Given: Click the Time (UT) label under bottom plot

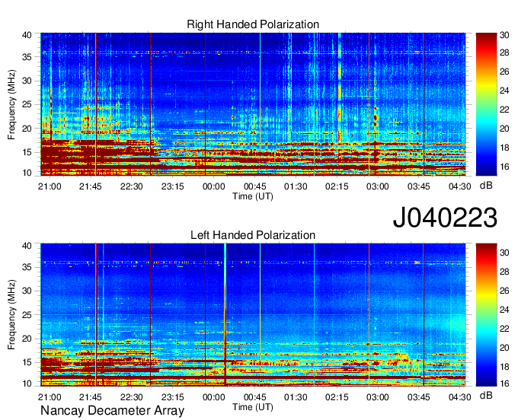Looking at the screenshot, I should click(253, 407).
